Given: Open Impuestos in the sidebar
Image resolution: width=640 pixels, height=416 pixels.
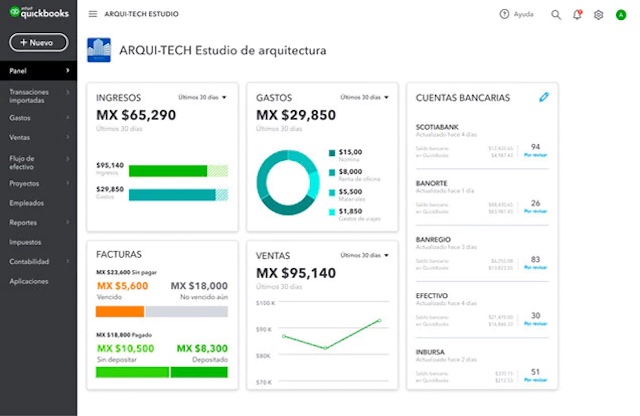Looking at the screenshot, I should [x=25, y=242].
